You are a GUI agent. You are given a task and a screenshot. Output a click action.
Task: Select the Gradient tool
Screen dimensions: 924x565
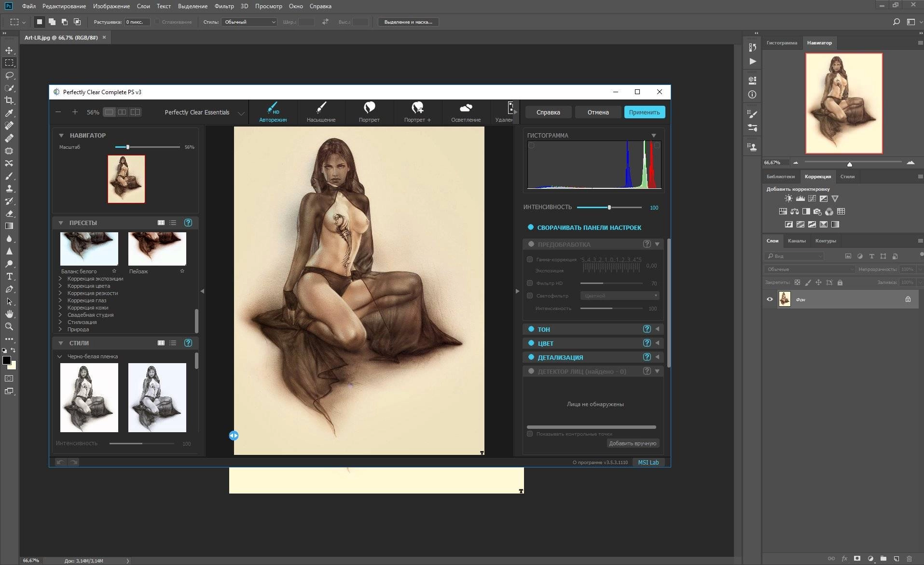[x=9, y=226]
